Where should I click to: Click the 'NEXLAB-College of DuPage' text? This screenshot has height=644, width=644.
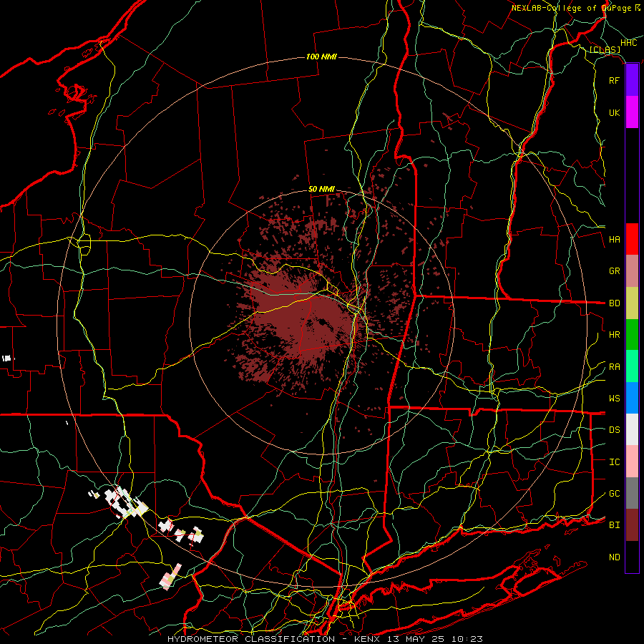tap(571, 8)
